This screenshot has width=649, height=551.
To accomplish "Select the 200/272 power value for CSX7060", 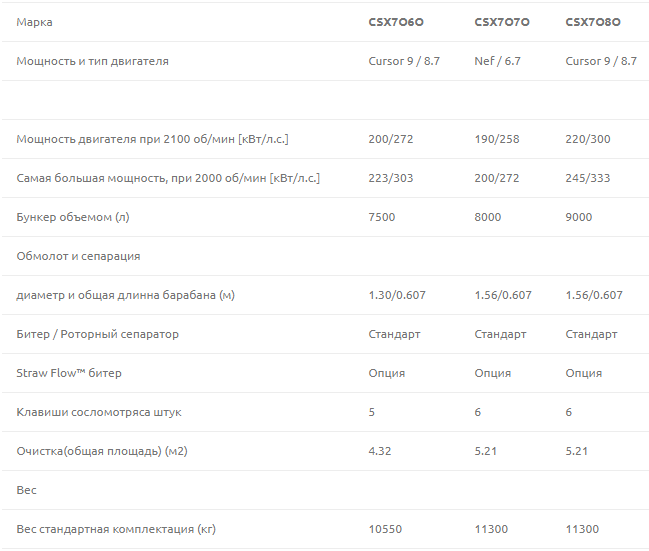I will [391, 139].
